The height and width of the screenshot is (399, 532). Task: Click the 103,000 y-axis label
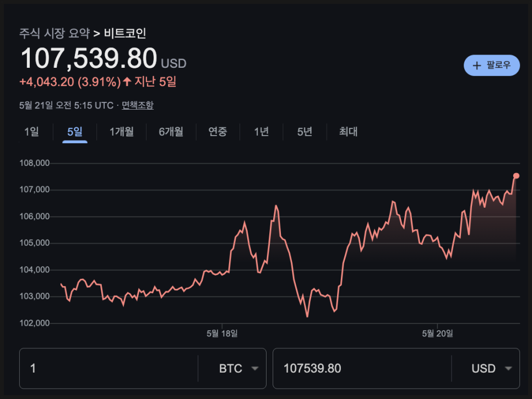[x=35, y=296]
